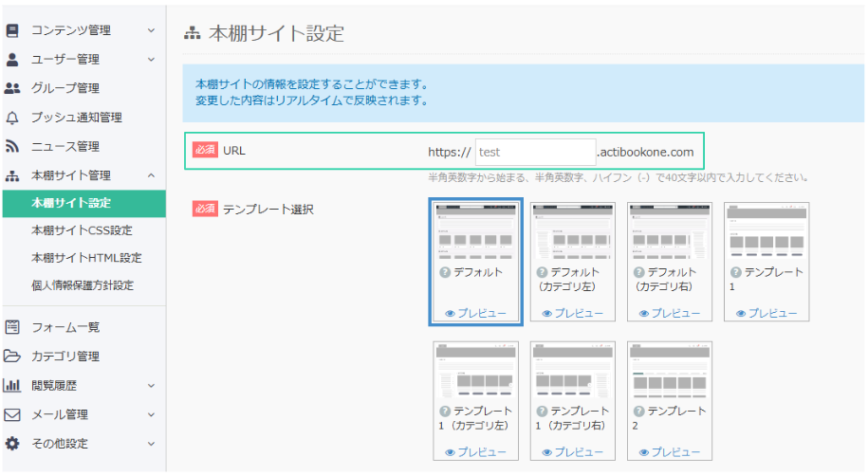Click the URL subdomain input field

(534, 152)
